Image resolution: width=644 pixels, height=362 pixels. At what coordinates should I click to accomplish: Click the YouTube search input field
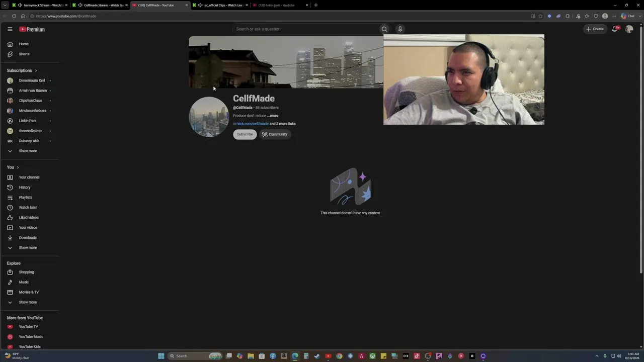(306, 29)
